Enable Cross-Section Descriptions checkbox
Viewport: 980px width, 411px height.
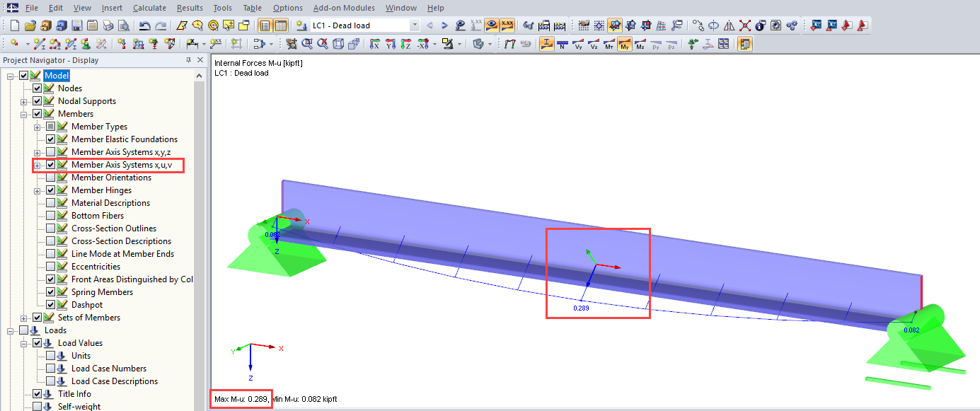[x=50, y=241]
